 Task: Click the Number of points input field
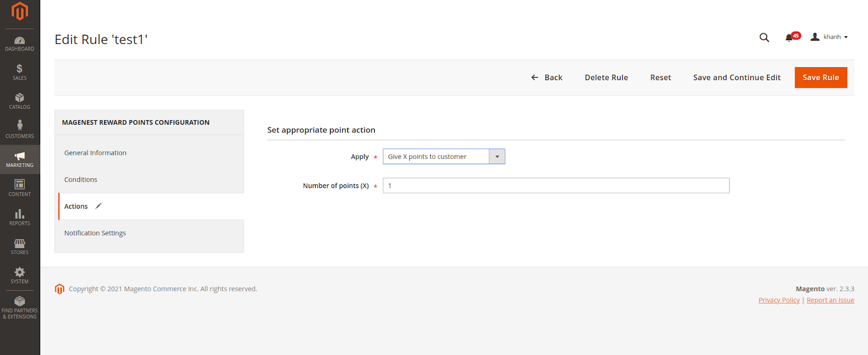point(556,186)
